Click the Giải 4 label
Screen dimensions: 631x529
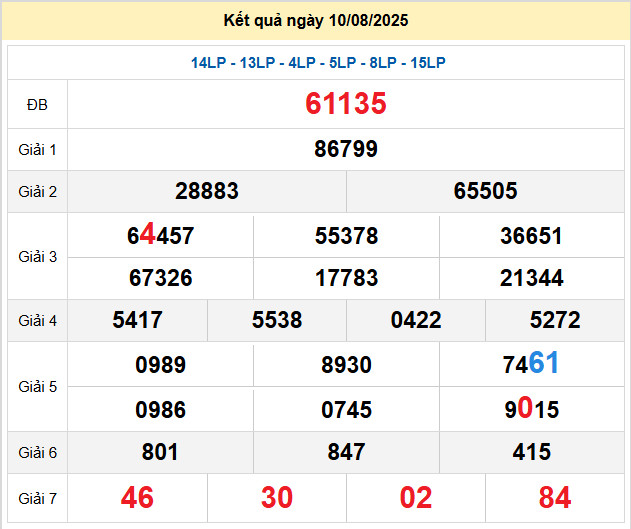click(x=37, y=321)
